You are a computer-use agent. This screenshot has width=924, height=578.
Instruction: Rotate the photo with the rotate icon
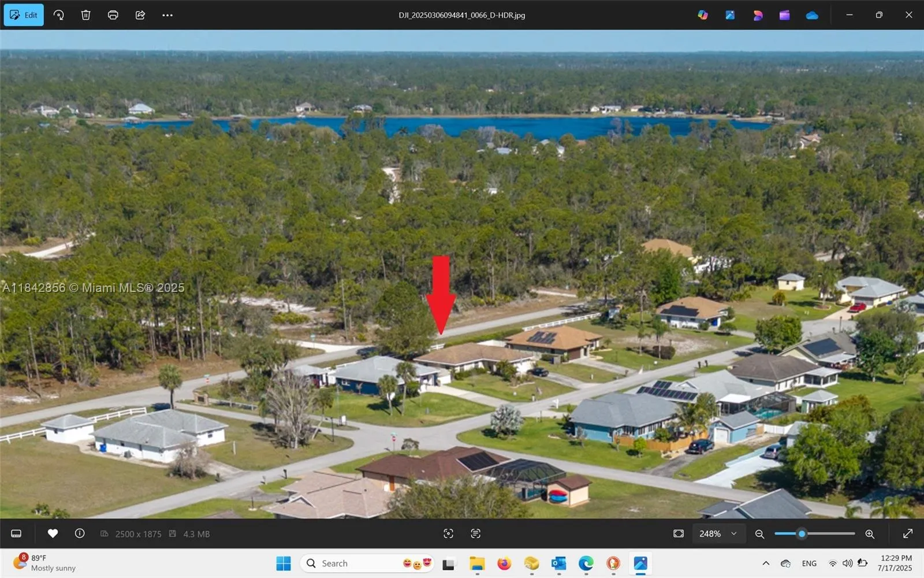tap(59, 15)
